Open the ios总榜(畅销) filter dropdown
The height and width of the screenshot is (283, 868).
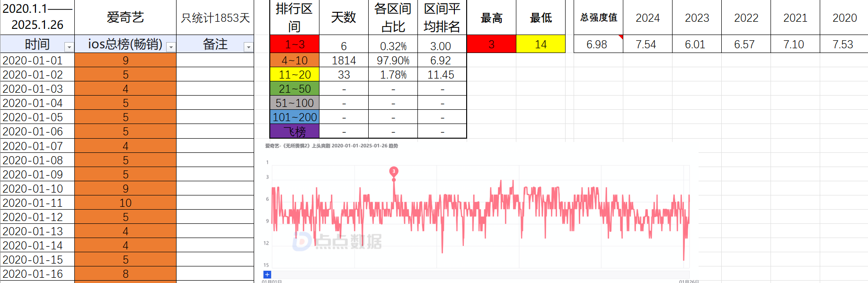coord(171,47)
